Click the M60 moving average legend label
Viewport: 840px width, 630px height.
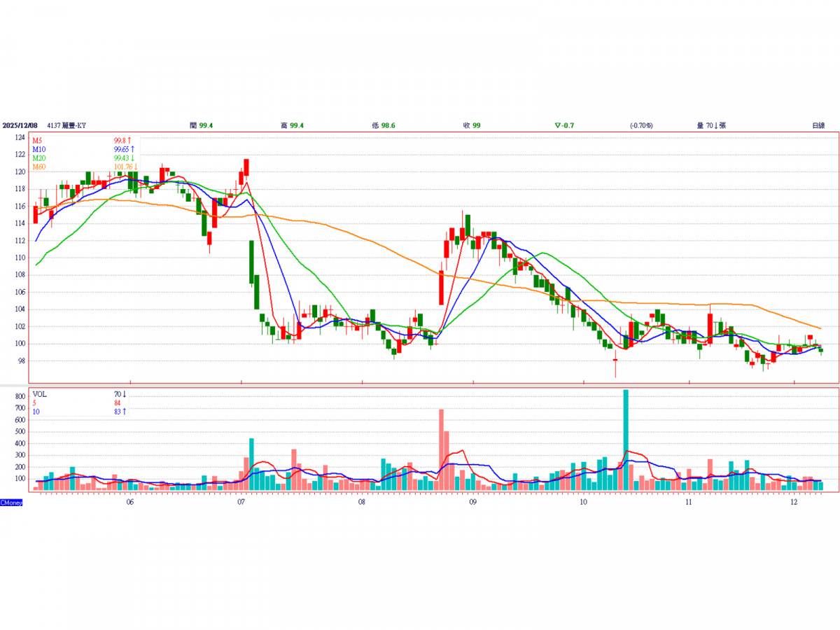point(38,167)
